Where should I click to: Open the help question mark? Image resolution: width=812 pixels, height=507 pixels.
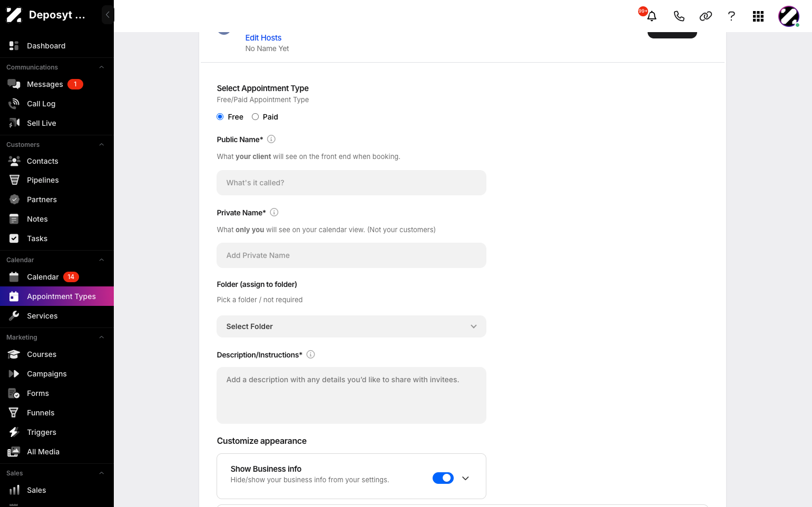(731, 16)
